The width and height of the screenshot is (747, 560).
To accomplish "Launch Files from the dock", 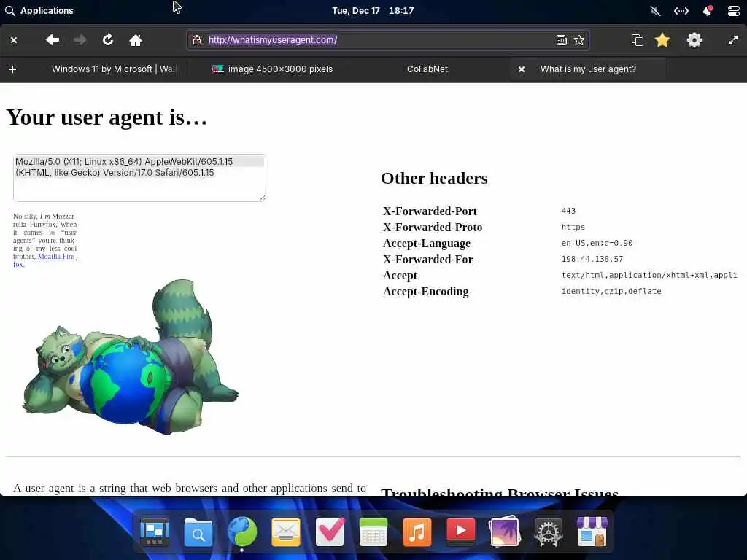I will [198, 532].
